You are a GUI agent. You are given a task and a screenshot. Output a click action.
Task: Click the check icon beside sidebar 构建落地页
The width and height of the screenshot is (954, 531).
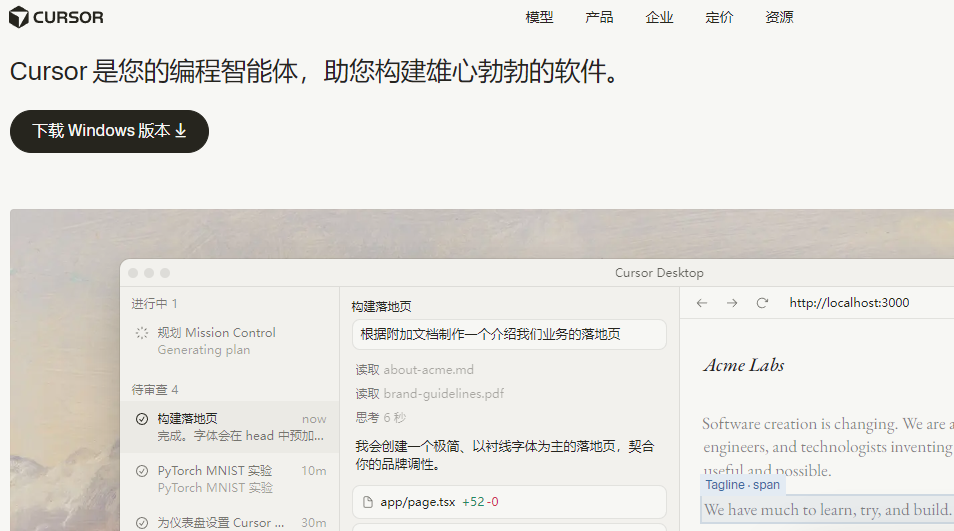pos(142,418)
